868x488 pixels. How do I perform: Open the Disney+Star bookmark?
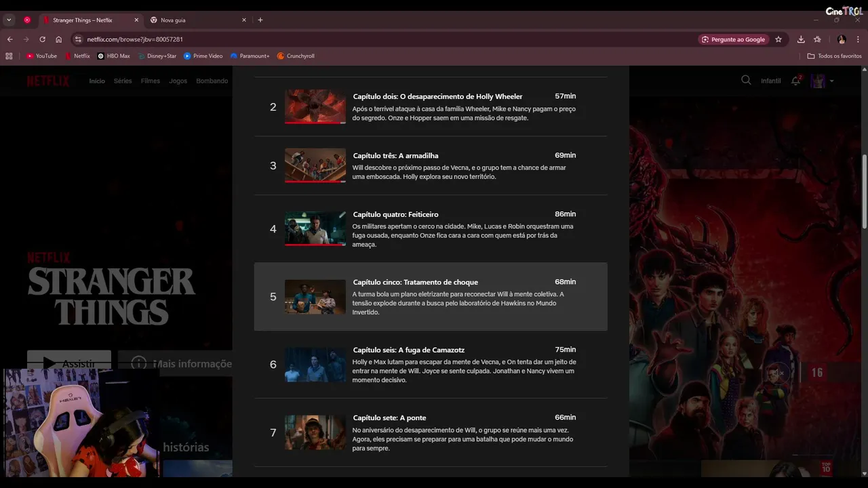pyautogui.click(x=157, y=56)
